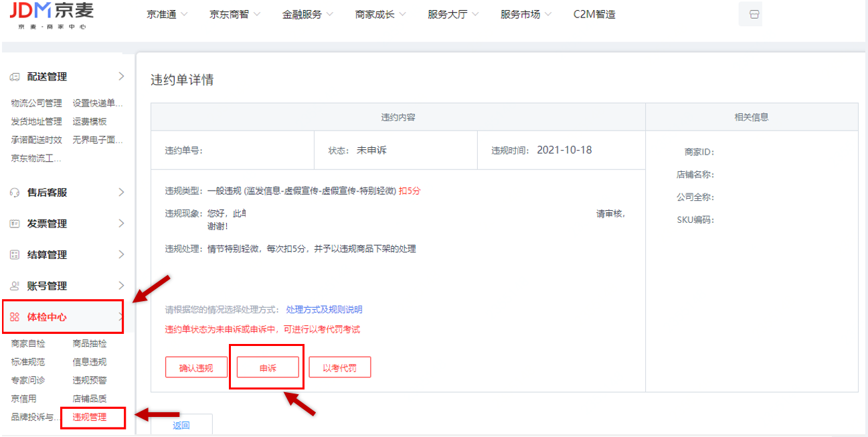Click the JDM 京麦 logo
This screenshot has width=868, height=437.
click(x=52, y=15)
